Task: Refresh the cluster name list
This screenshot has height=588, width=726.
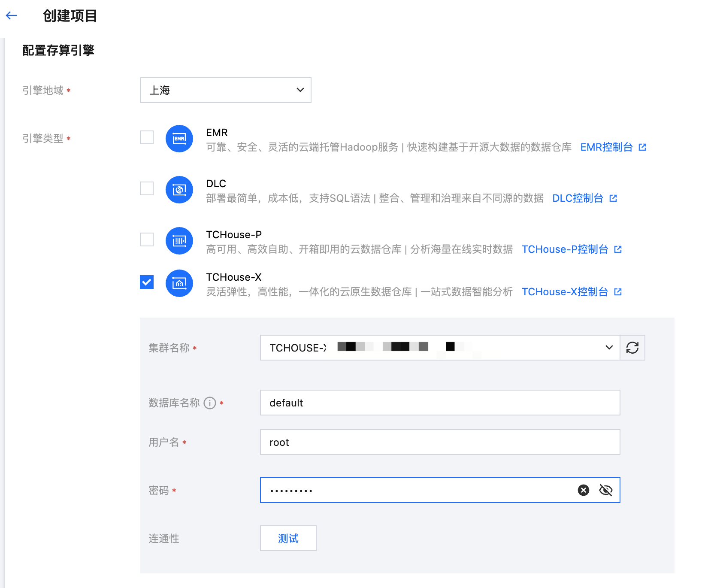Action: (x=632, y=348)
